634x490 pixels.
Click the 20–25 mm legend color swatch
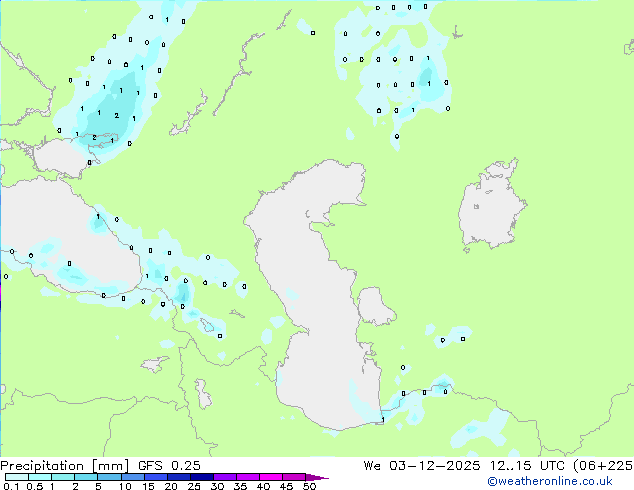(179, 477)
